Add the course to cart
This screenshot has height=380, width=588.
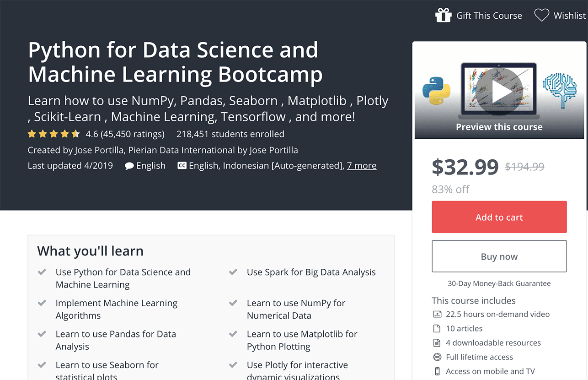(499, 217)
